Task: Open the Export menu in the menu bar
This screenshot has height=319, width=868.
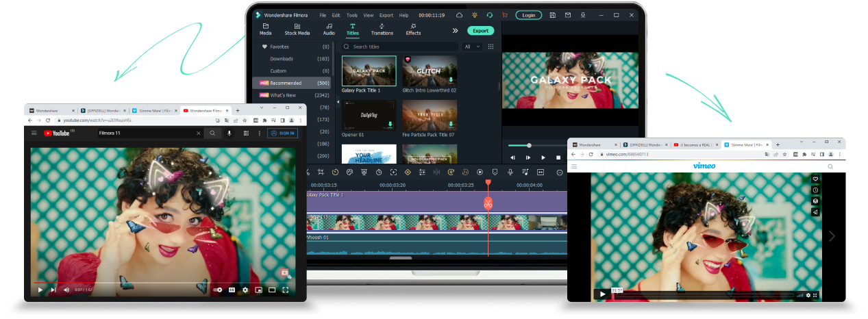Action: 386,15
